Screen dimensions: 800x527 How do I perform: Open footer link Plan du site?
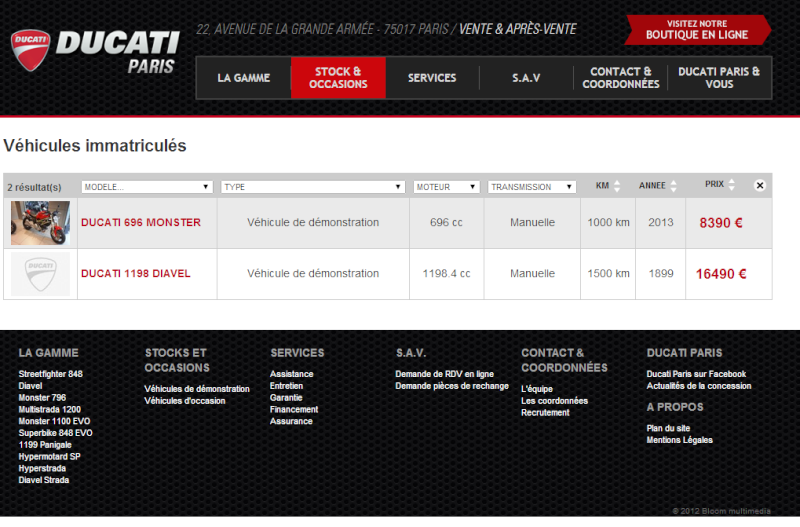click(x=668, y=428)
